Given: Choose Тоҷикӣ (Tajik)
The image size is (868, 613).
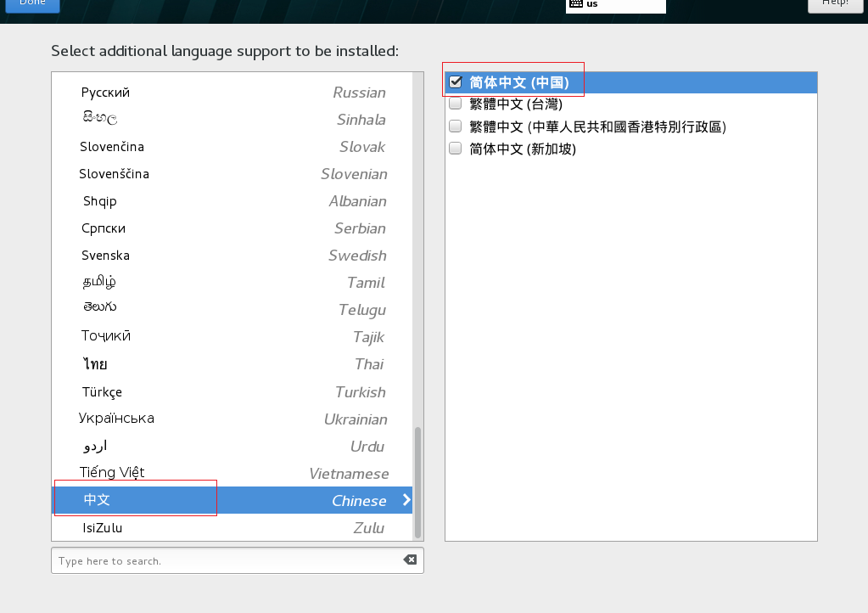Looking at the screenshot, I should click(x=232, y=336).
